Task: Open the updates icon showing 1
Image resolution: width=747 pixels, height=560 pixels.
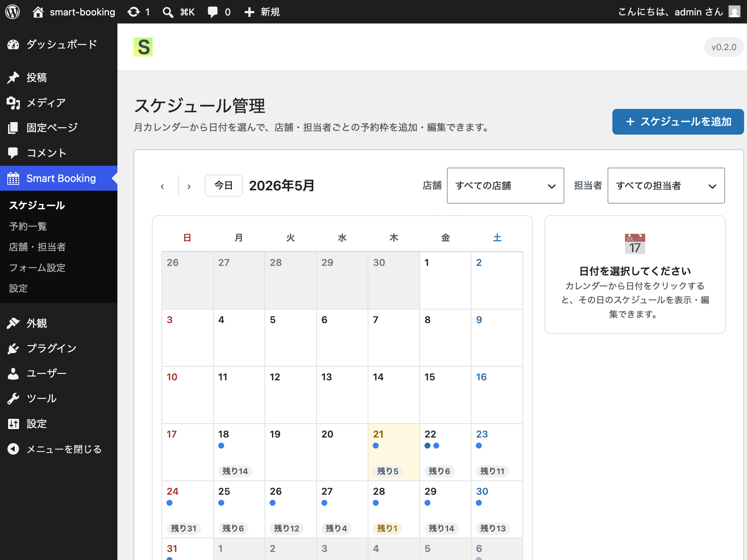Action: (x=138, y=12)
